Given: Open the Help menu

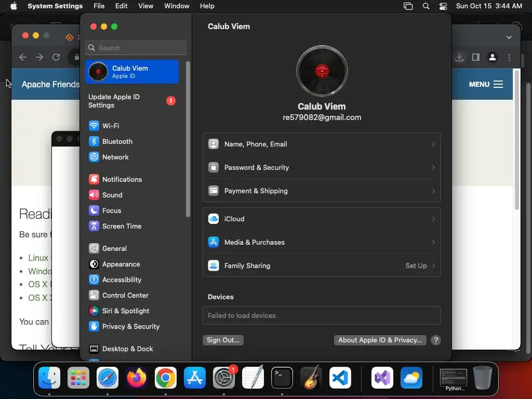Looking at the screenshot, I should pos(207,6).
